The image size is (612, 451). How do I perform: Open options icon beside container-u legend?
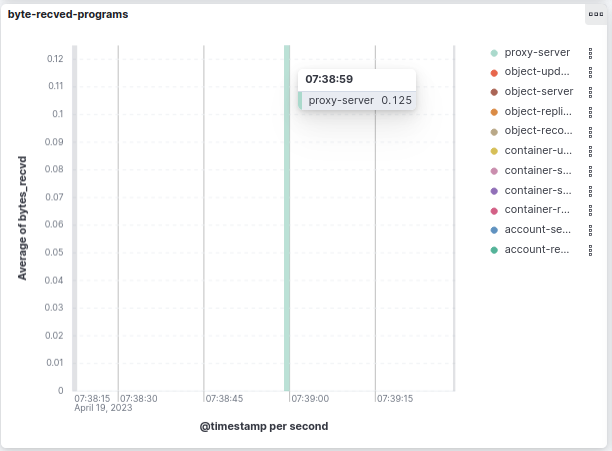click(x=591, y=151)
